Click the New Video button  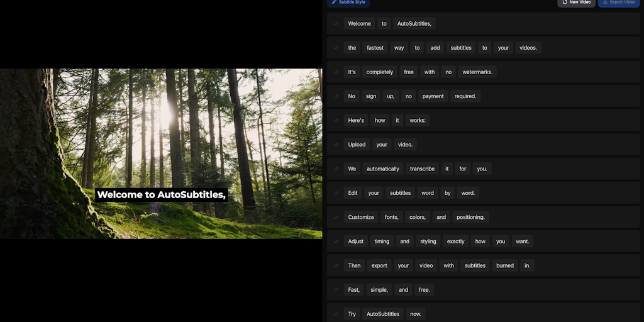pyautogui.click(x=576, y=3)
